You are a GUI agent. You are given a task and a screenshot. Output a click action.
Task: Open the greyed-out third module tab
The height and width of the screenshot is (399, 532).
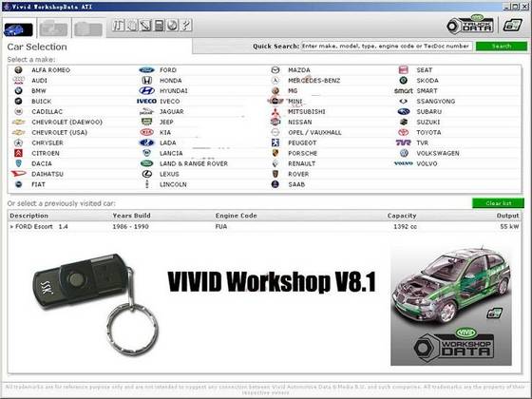tap(88, 28)
